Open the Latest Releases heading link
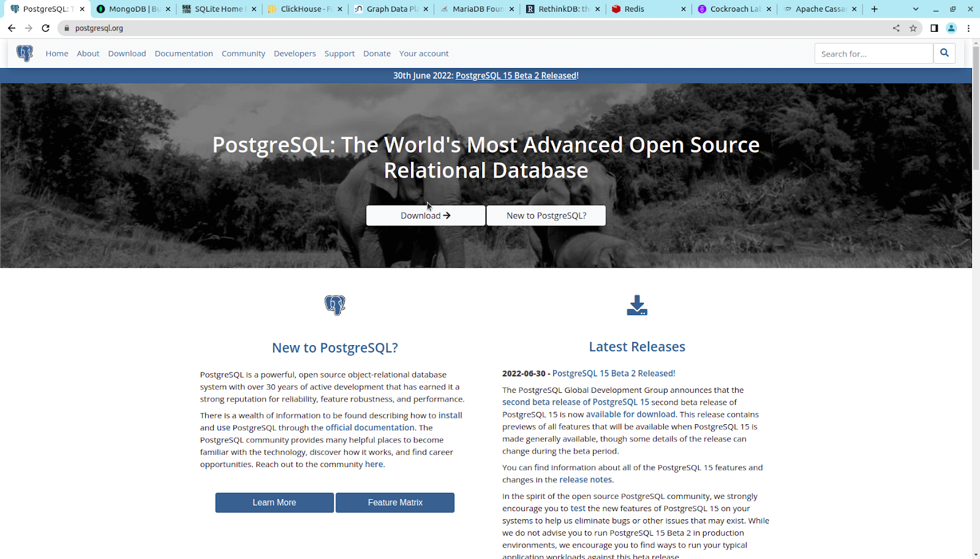The height and width of the screenshot is (559, 980). tap(637, 347)
